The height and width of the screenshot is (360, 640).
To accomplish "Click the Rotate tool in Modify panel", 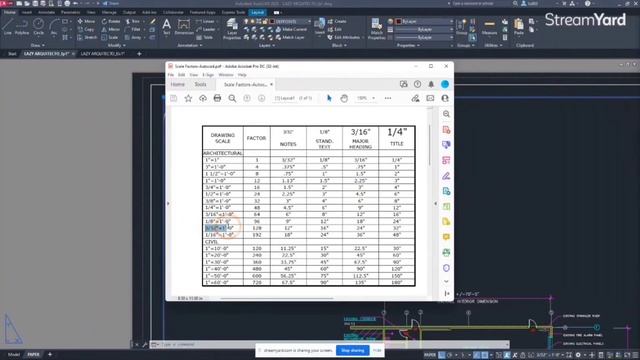I will click(111, 21).
